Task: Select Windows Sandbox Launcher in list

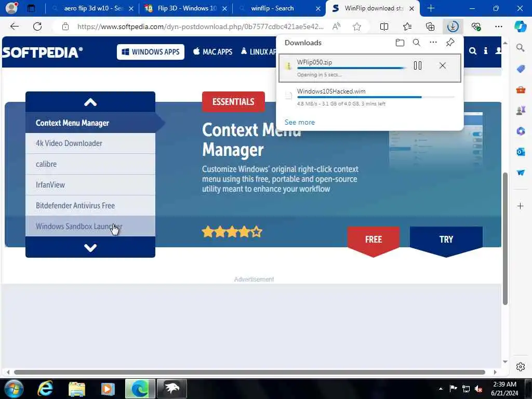Action: 90,226
